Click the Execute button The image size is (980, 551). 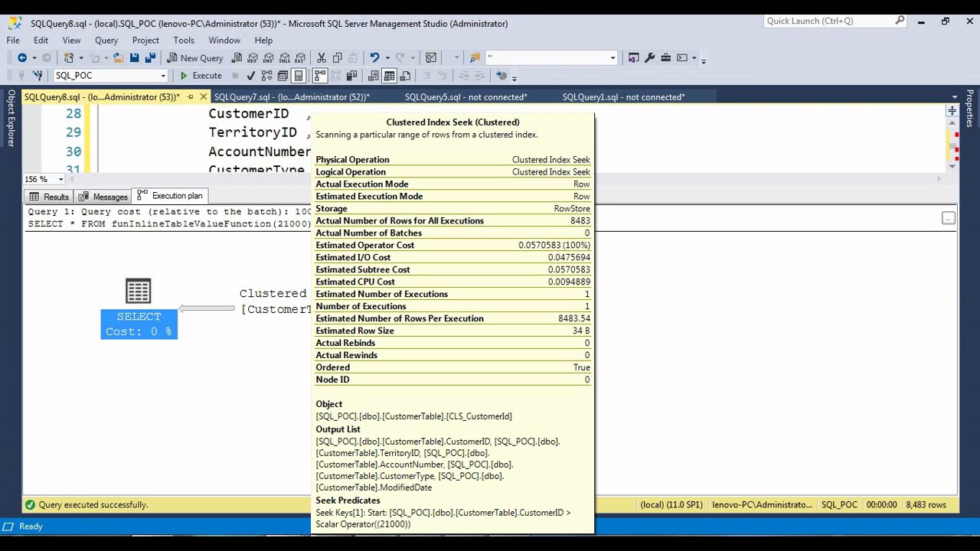pyautogui.click(x=200, y=75)
